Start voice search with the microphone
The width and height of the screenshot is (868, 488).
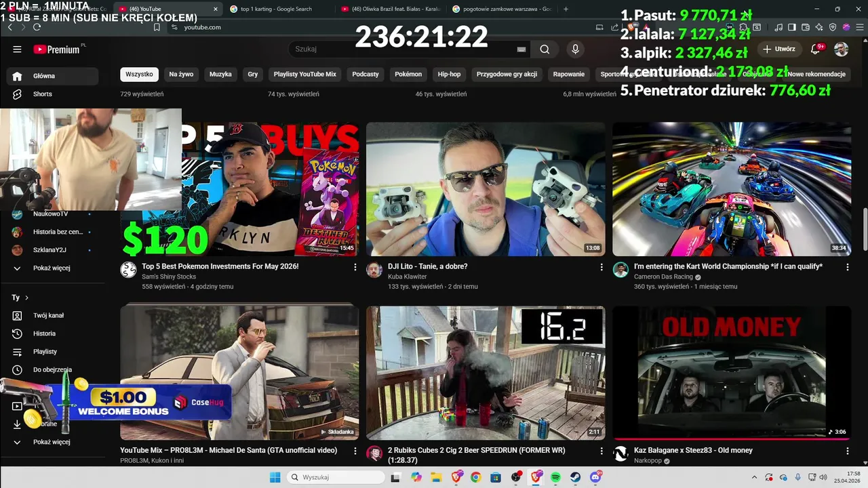(x=575, y=49)
